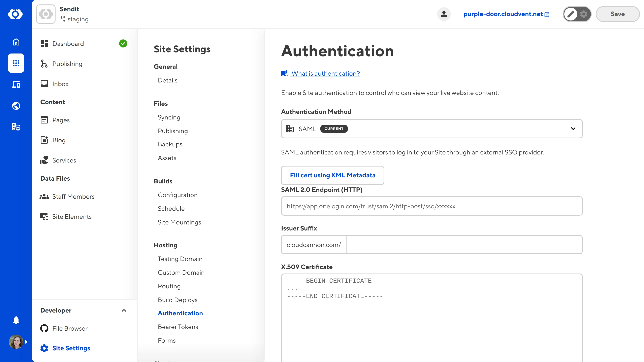Image resolution: width=644 pixels, height=362 pixels.
Task: Click the profile icon in the top bar
Action: coord(444,14)
